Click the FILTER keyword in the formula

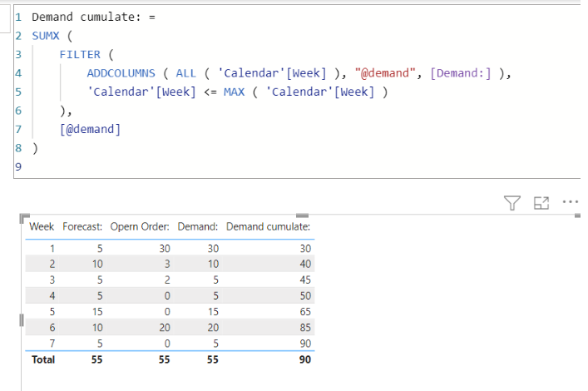(80, 54)
